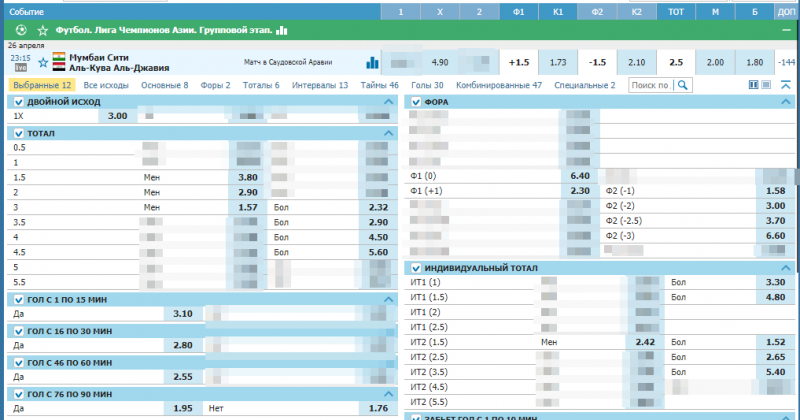Switch to single-column layout view
The height and width of the screenshot is (420, 800).
[x=768, y=86]
